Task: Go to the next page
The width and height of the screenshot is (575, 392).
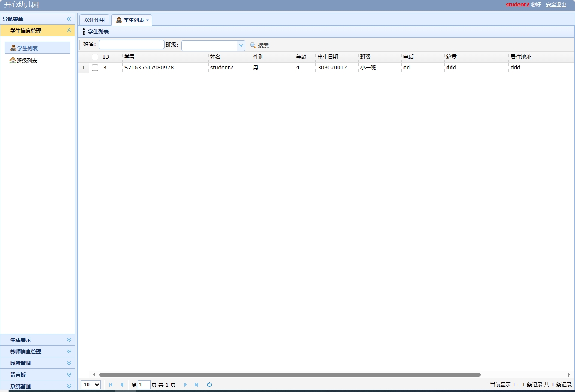Action: click(x=185, y=385)
